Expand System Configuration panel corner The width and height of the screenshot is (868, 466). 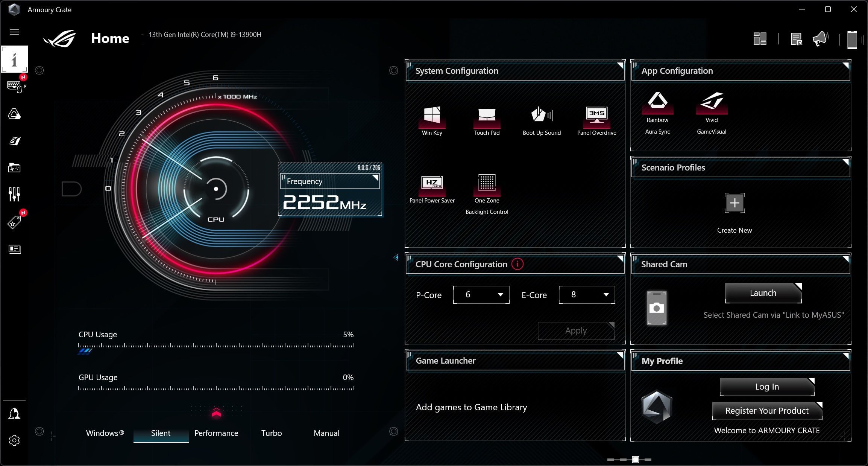[x=620, y=65]
